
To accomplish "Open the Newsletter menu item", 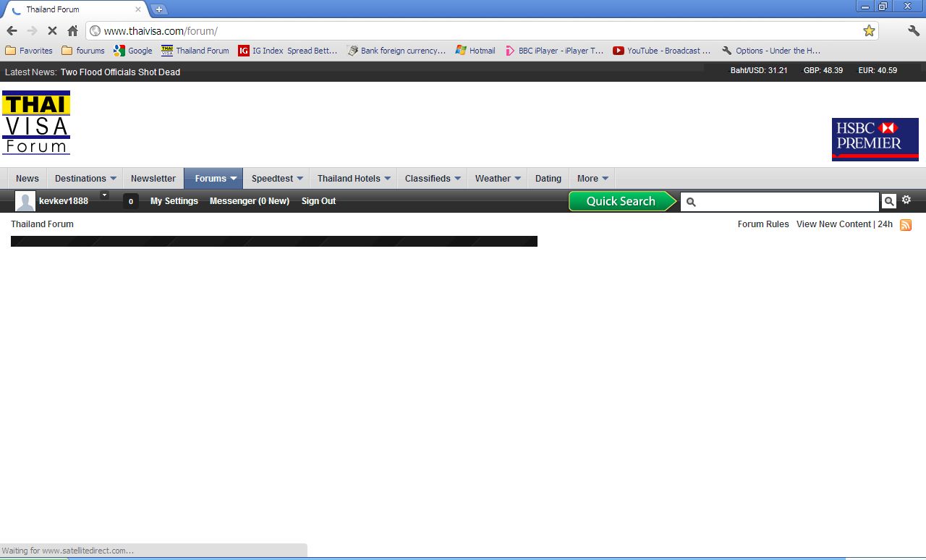I will click(153, 179).
